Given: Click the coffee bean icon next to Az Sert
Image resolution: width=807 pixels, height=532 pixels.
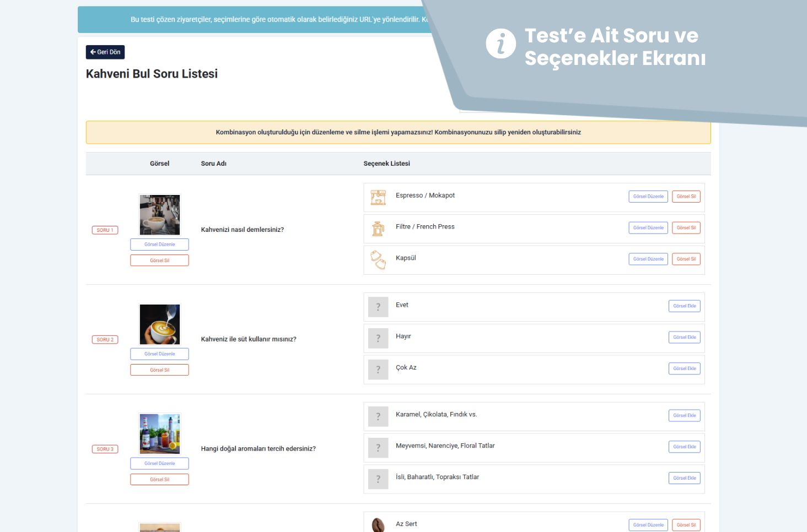Looking at the screenshot, I should [x=378, y=525].
